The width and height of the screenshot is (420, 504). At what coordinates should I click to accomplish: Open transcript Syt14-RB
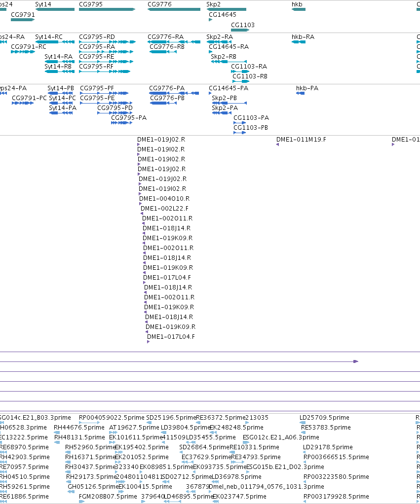point(58,66)
